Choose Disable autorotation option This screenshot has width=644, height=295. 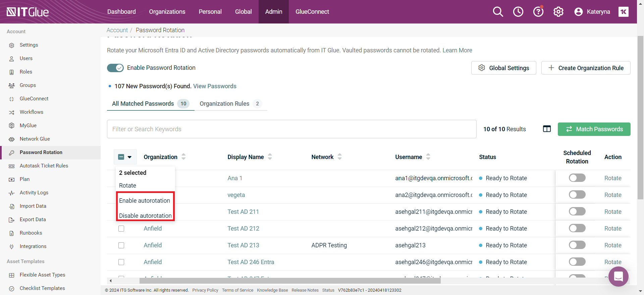point(145,215)
